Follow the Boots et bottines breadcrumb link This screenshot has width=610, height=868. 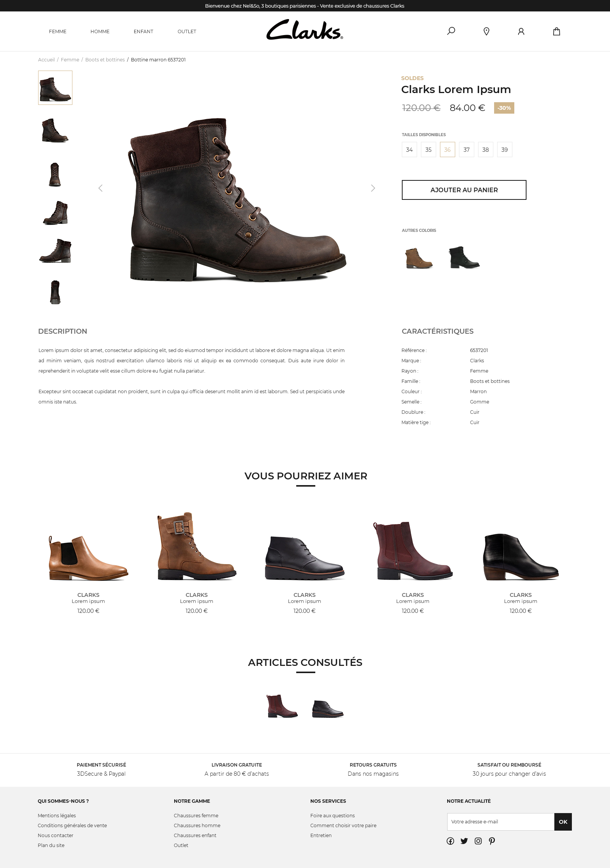pyautogui.click(x=105, y=60)
